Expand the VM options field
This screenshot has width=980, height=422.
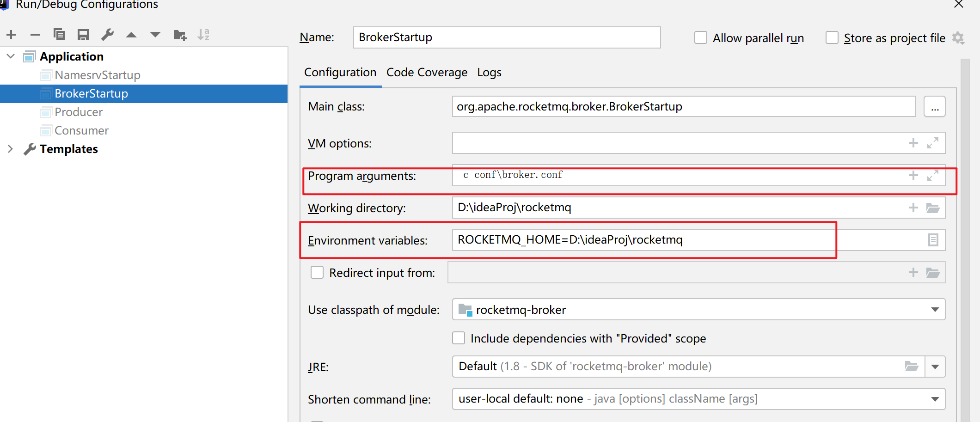click(933, 143)
